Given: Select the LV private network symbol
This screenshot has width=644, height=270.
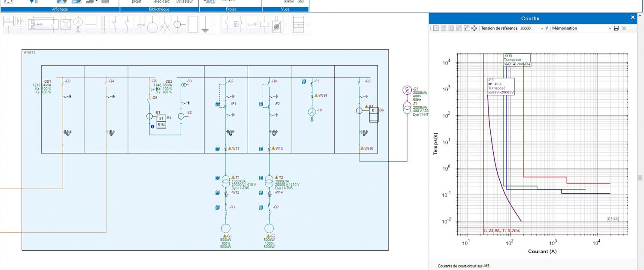Looking at the screenshot, I should point(9,24).
